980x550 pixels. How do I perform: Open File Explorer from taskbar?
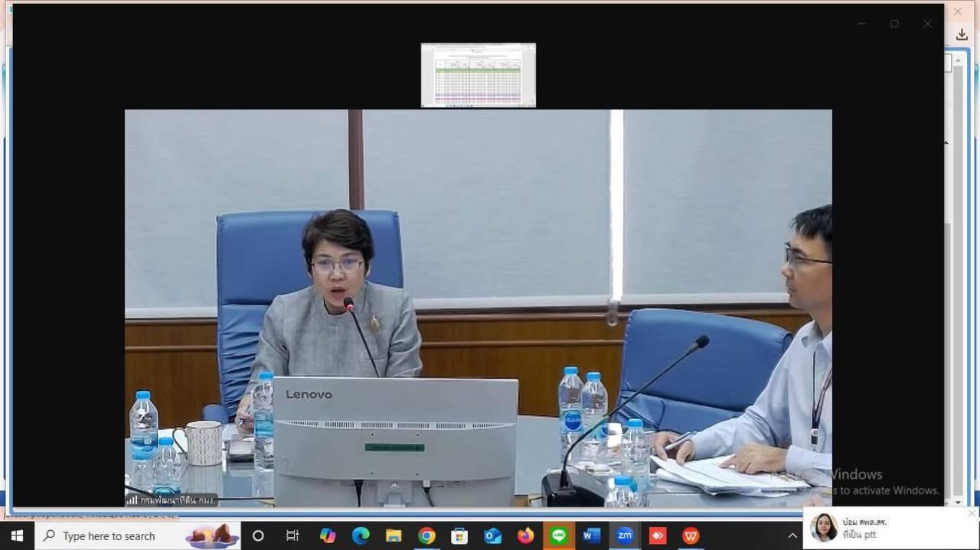pyautogui.click(x=394, y=536)
